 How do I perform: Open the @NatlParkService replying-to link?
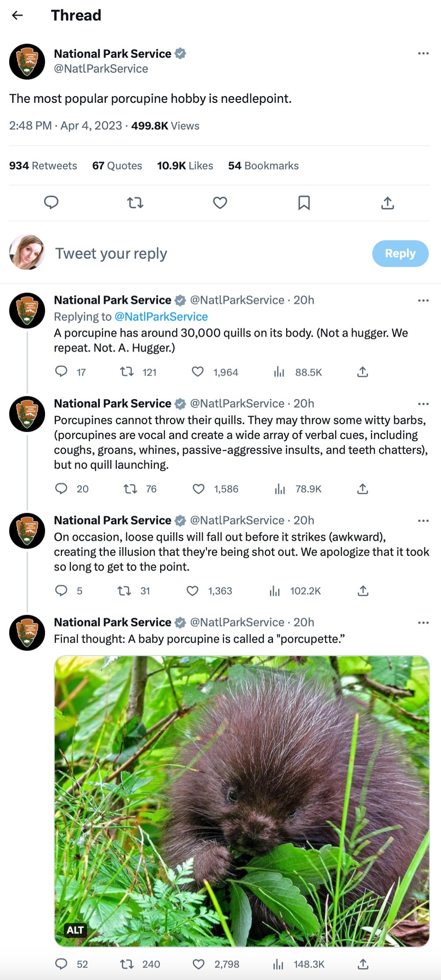pos(161,316)
